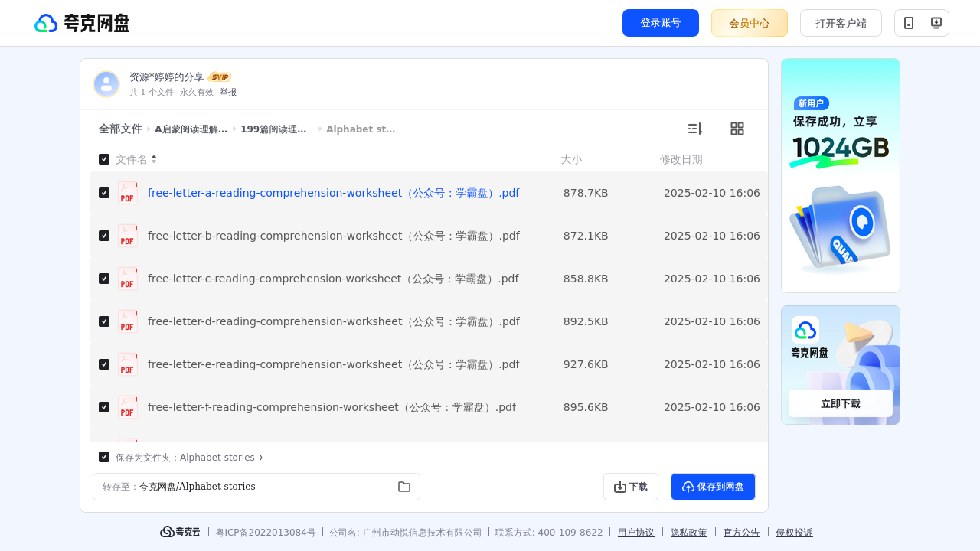Click the sharer's avatar icon
The image size is (980, 551).
106,84
